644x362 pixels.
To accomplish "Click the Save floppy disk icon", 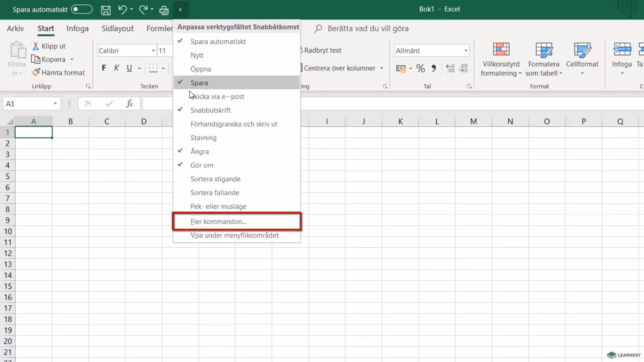I will tap(106, 10).
